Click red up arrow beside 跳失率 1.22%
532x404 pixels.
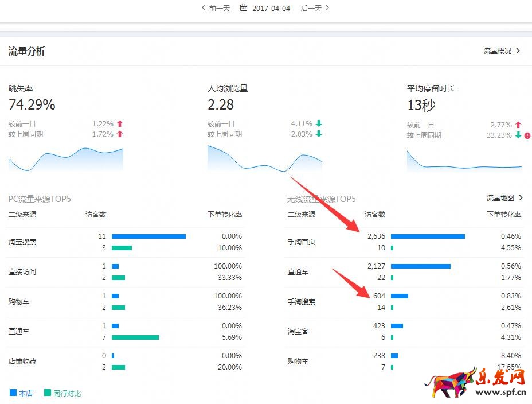click(120, 123)
